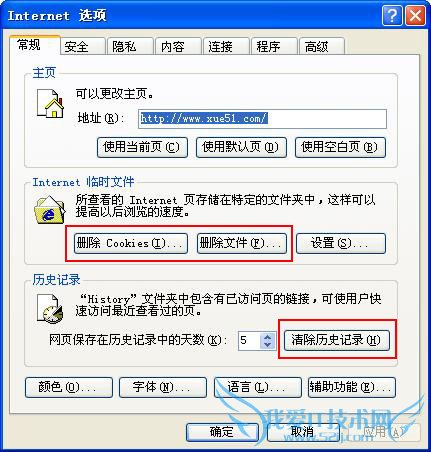Click the Internet temporary files folder icon

tap(50, 210)
